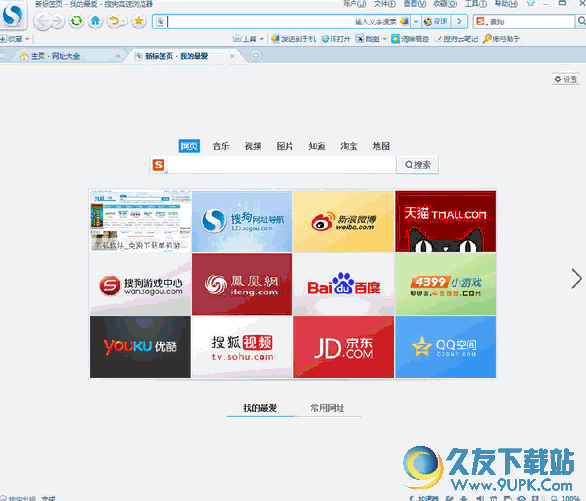Click the Sogou icon in top-right search box
Screen dimensions: 586x501
pyautogui.click(x=480, y=22)
